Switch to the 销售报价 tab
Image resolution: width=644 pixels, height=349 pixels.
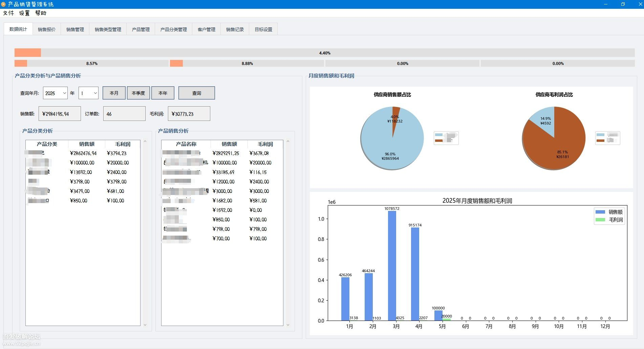47,29
